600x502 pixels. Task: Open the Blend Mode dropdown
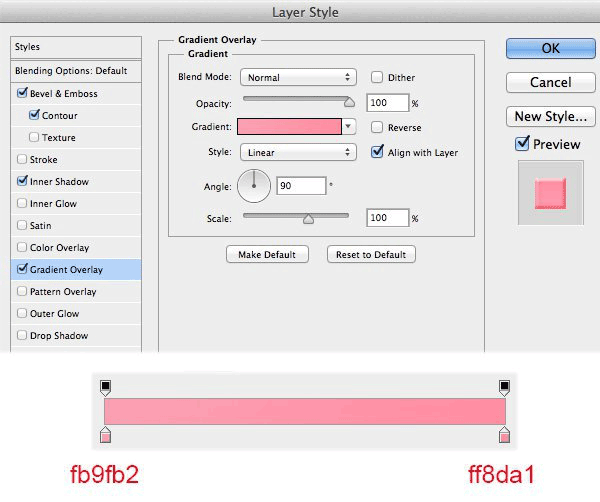(298, 77)
